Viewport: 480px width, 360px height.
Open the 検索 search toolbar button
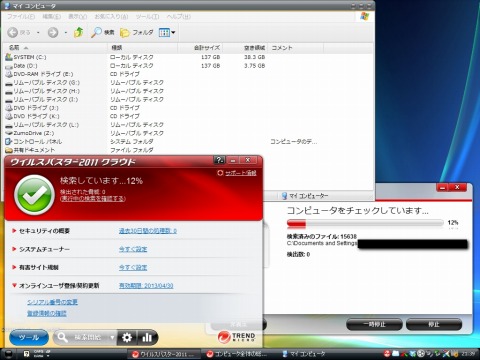[103, 32]
